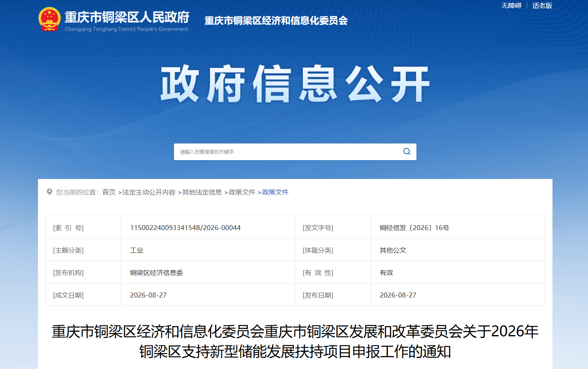Open 无障碍 accessibility mode link
This screenshot has height=369, width=588.
click(x=511, y=6)
